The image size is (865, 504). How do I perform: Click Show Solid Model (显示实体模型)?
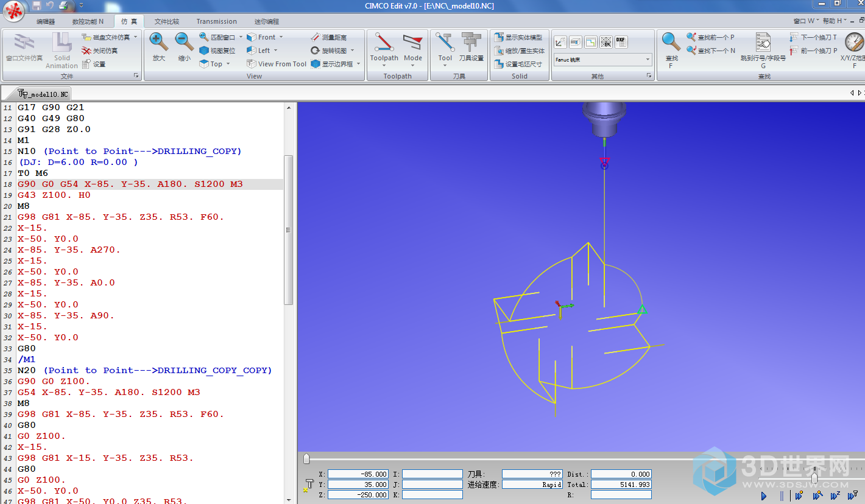point(518,37)
